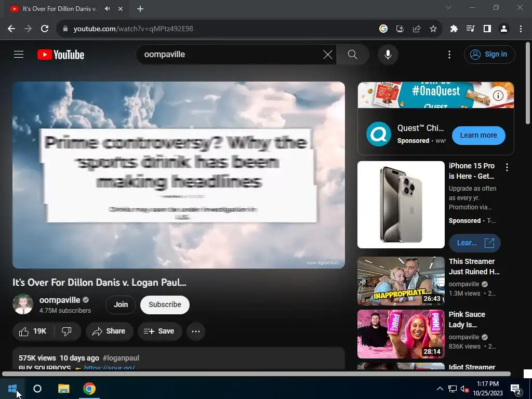Install app via the address bar icon

tap(400, 29)
